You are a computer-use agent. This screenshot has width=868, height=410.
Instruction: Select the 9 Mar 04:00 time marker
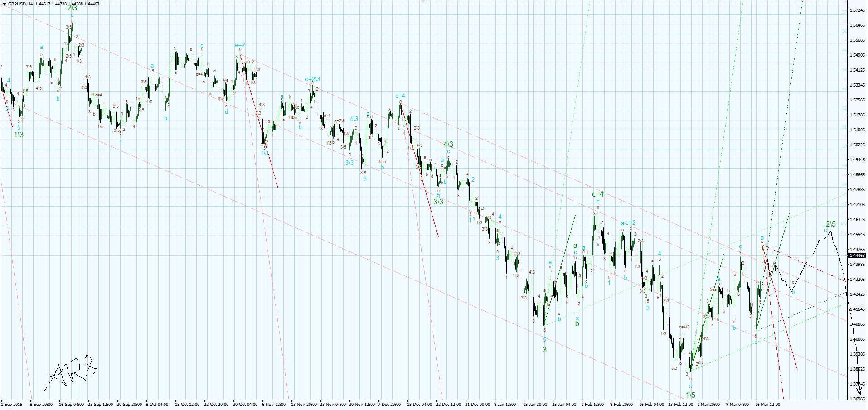[x=737, y=404]
